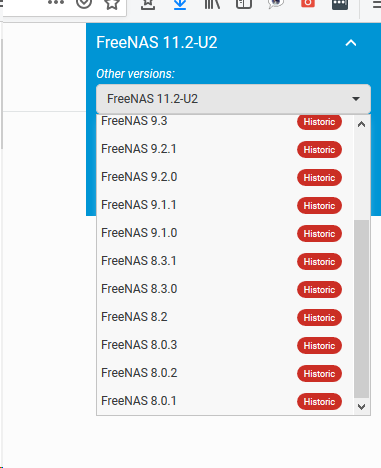Open the Firefox hamburger menu
Image resolution: width=381 pixels, height=468 pixels.
pos(376,4)
